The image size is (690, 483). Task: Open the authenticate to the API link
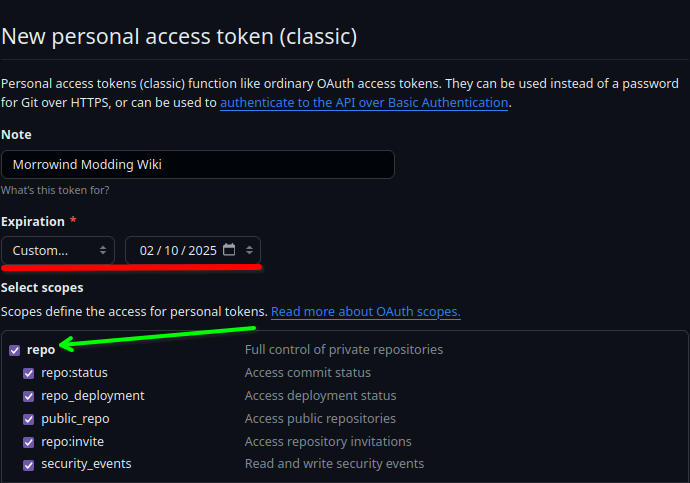pyautogui.click(x=364, y=102)
